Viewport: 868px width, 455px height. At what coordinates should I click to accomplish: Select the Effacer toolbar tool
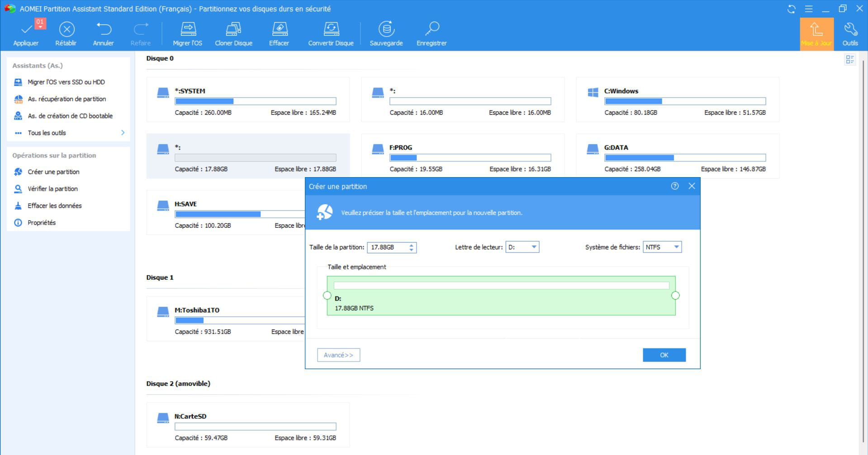click(279, 34)
